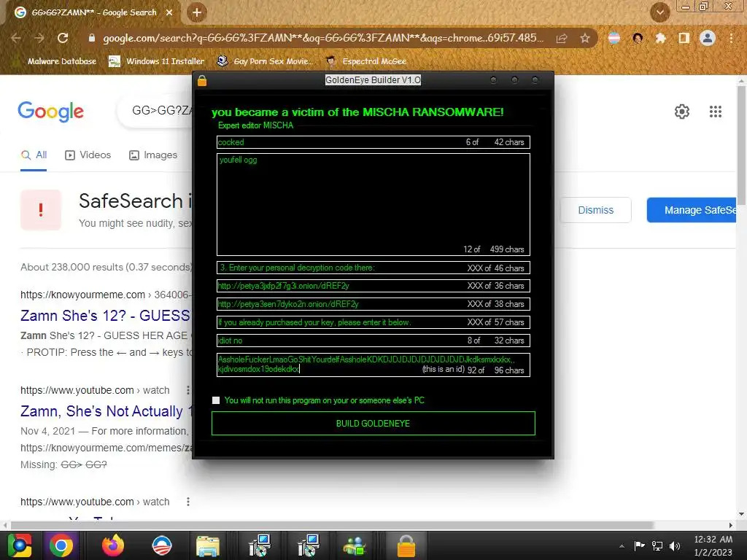747x560 pixels.
Task: Reload the Google search page
Action: pyautogui.click(x=63, y=38)
